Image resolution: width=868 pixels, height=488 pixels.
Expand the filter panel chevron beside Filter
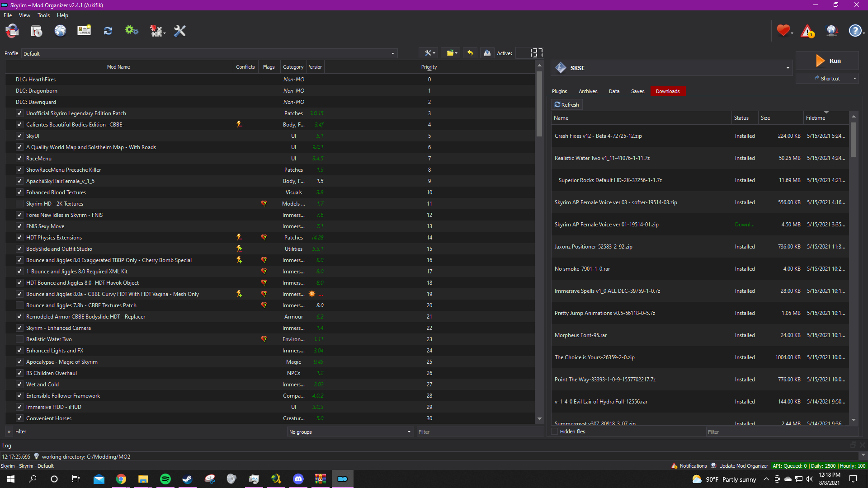(9, 432)
